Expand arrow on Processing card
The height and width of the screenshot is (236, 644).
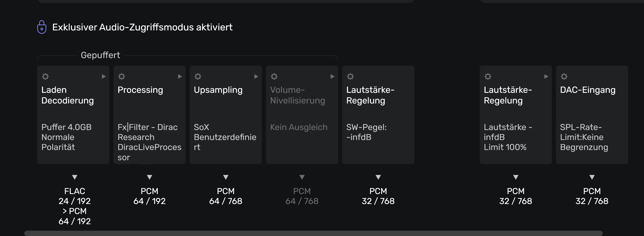coord(180,76)
